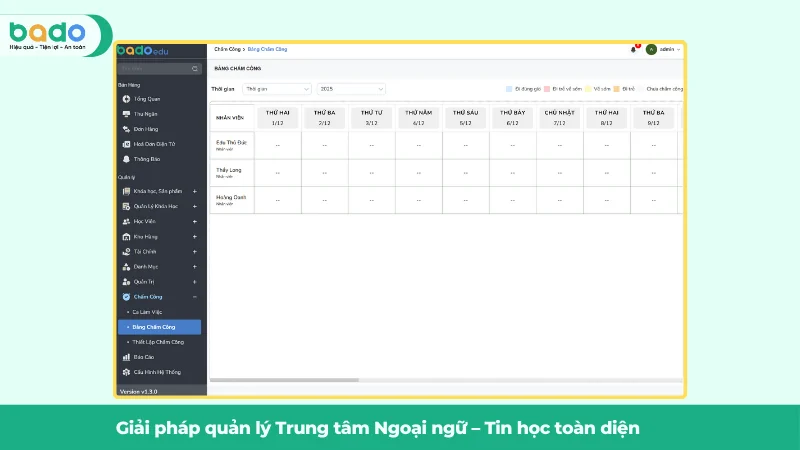Click the Báo Cáo chart icon

(x=126, y=357)
